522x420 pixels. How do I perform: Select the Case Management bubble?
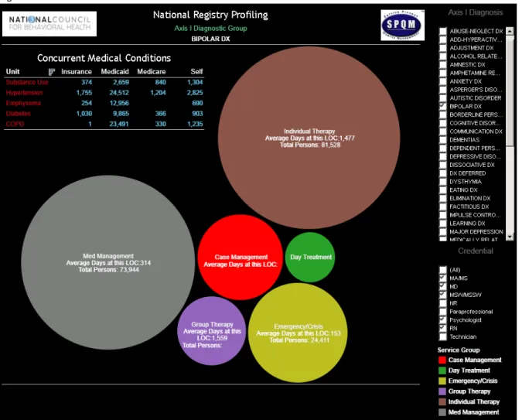pos(240,257)
